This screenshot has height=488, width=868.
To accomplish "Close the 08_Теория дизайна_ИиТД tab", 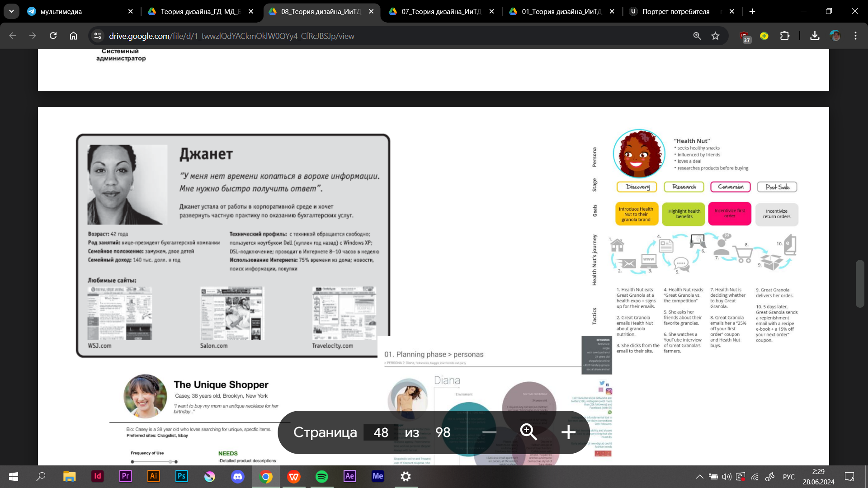I will click(x=371, y=11).
